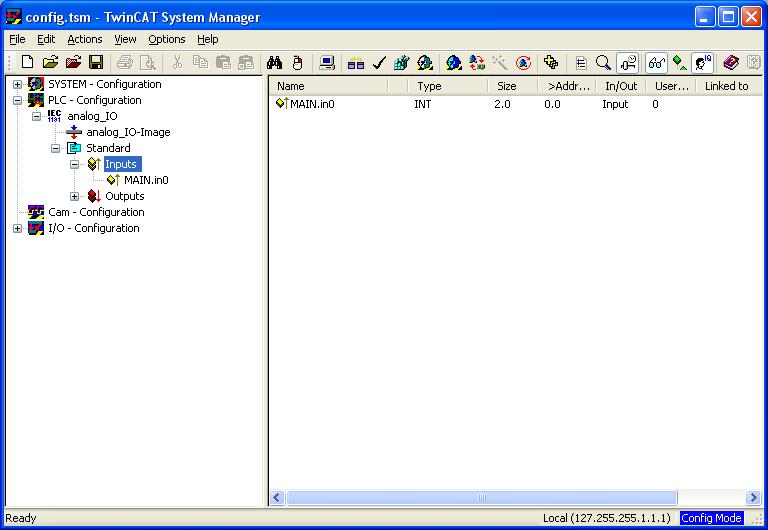Screen dimensions: 768x530
Task: Expand the I/O - Configuration node
Action: pos(17,228)
